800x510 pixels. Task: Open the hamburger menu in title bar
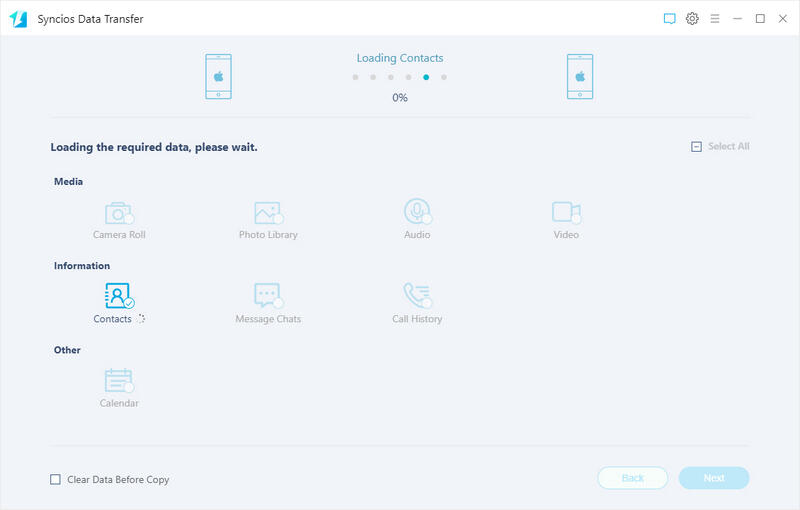click(x=714, y=19)
